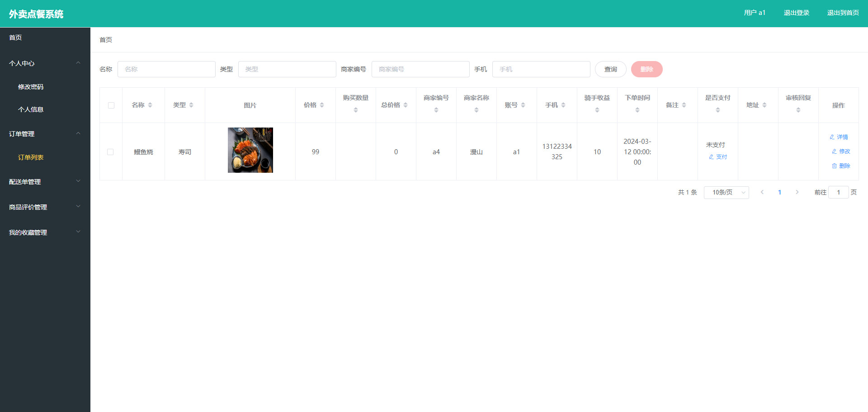Sort by 商家编号 column arrows
The width and height of the screenshot is (868, 412).
click(436, 110)
